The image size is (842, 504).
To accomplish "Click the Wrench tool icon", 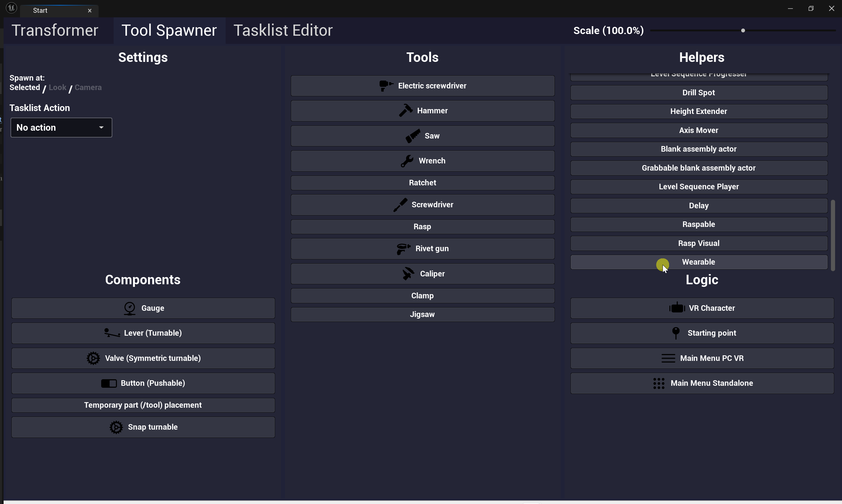I will point(407,161).
